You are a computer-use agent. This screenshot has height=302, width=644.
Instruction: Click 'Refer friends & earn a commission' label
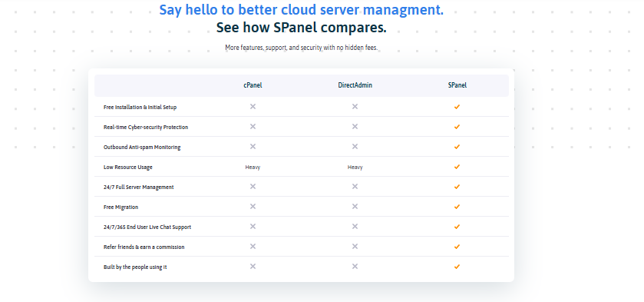coord(144,247)
